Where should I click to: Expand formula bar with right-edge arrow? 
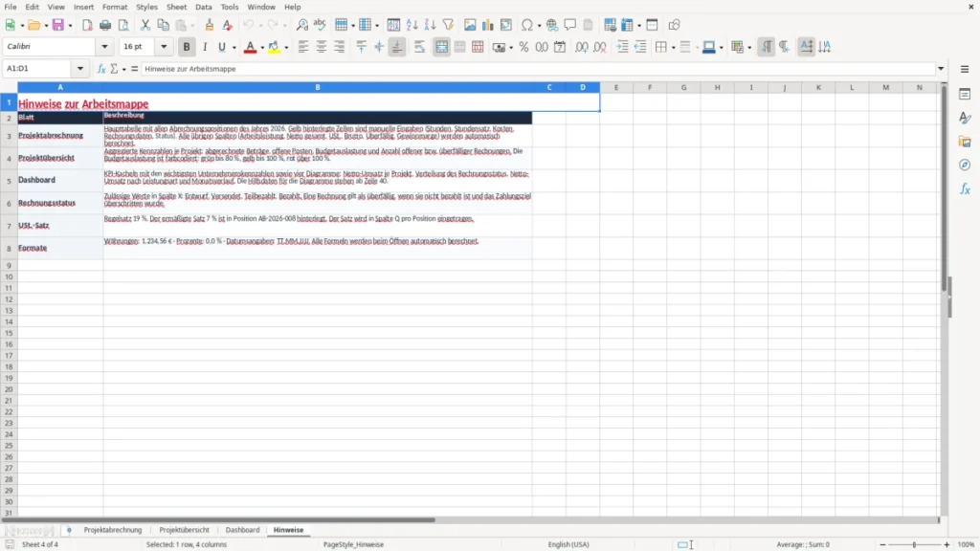pos(941,69)
